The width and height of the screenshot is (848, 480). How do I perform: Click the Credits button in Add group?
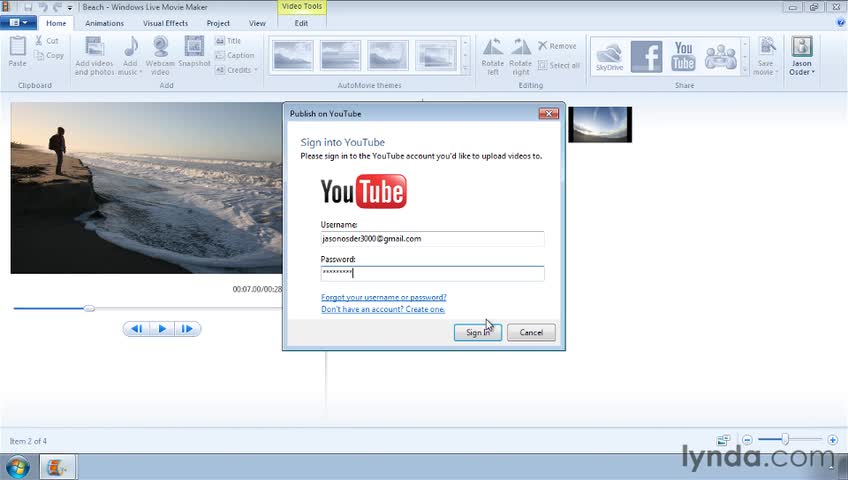point(233,70)
